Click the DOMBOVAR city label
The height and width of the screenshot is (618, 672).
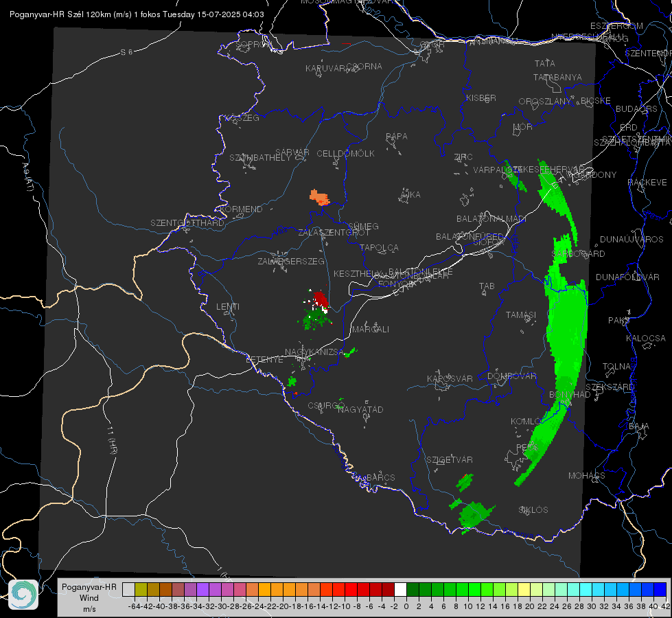511,376
